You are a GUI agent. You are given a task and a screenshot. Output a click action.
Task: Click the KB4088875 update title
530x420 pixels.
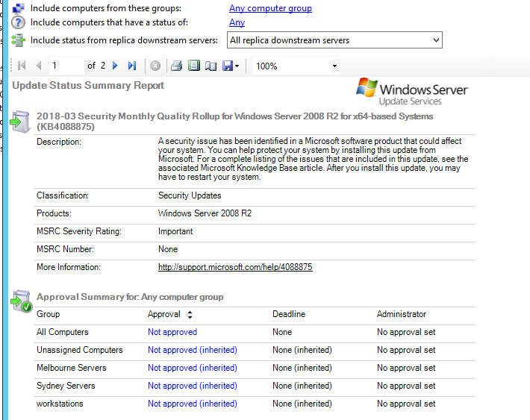coord(234,122)
